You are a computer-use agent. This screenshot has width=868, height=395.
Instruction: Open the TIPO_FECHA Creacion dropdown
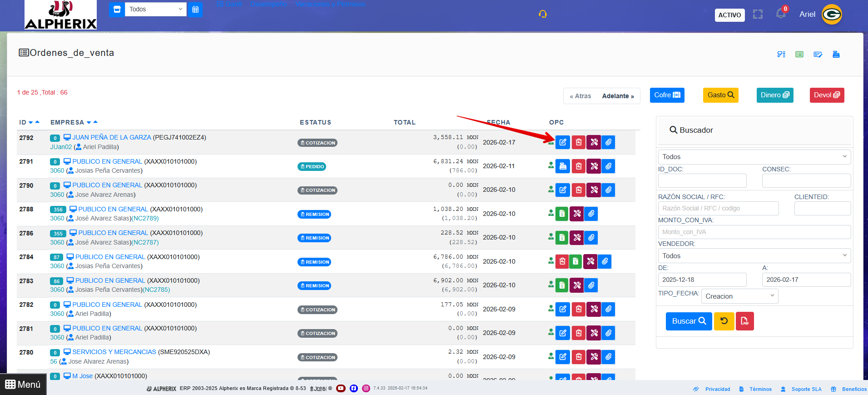739,296
